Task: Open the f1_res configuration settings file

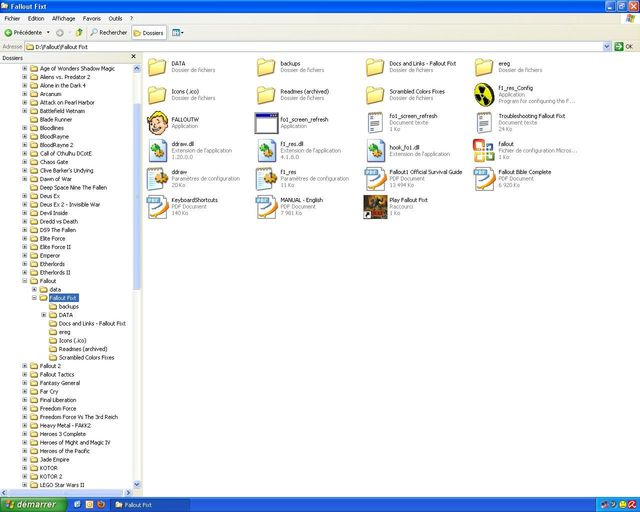Action: click(x=267, y=179)
